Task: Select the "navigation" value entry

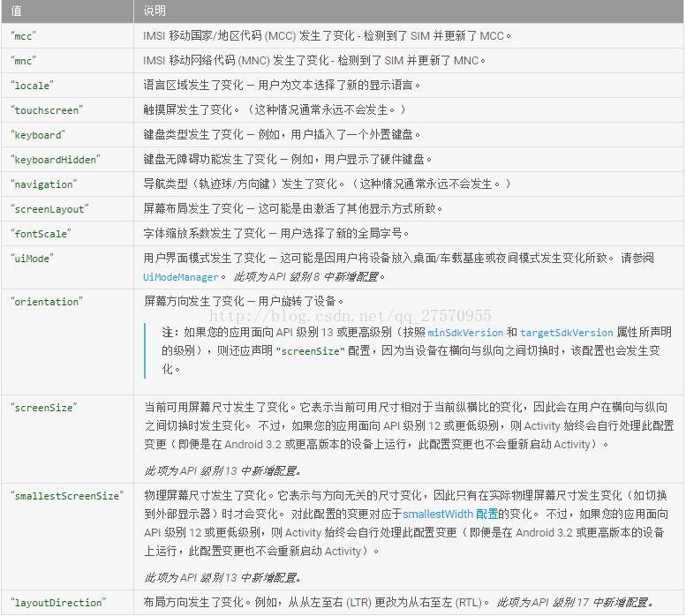Action: tap(43, 184)
